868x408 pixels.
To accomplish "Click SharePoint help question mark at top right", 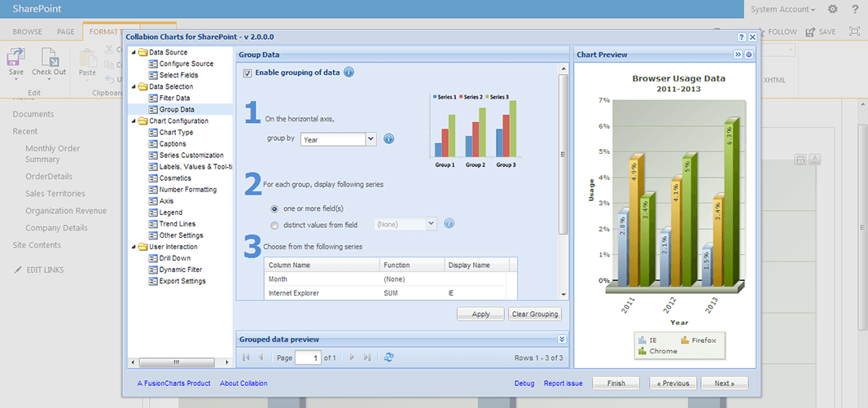I will [855, 9].
